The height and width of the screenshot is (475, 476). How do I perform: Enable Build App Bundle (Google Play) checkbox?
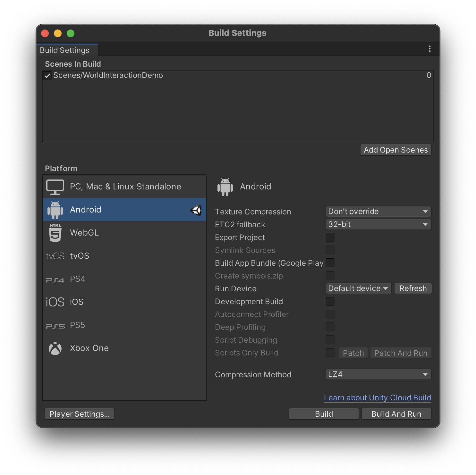330,263
